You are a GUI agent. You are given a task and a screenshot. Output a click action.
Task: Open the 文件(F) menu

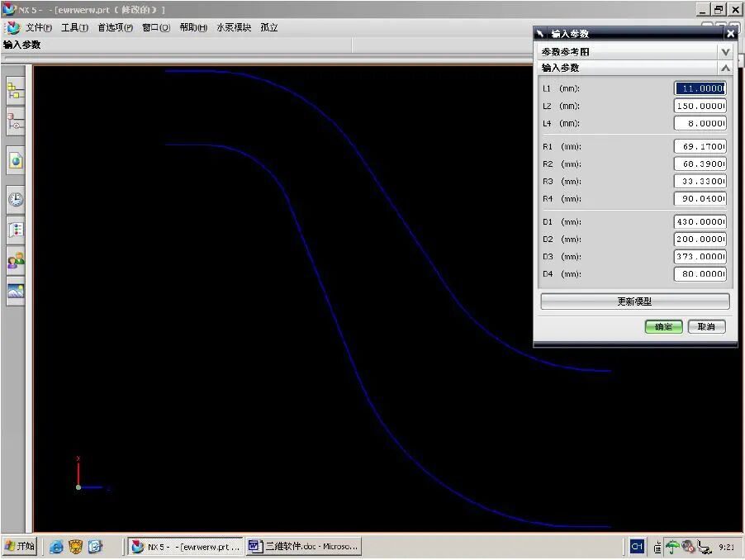[39, 27]
